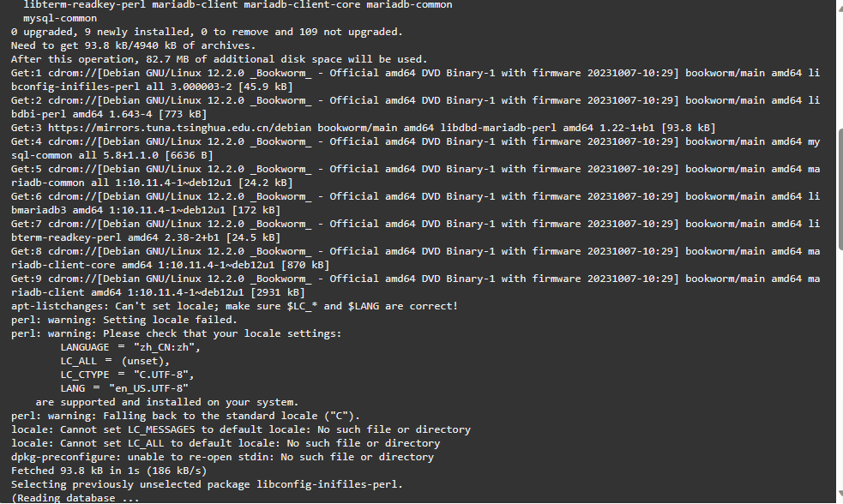
Task: Click 'apt-listchanges: Can't set locale' message
Action: [234, 306]
